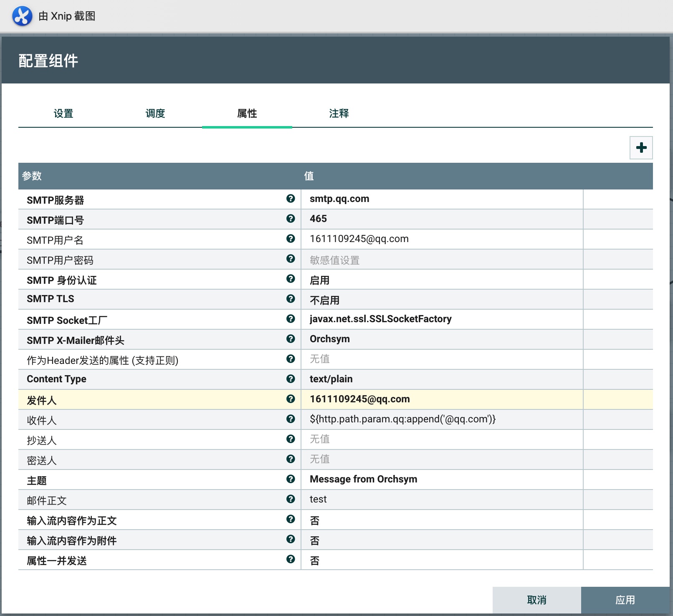Viewport: 673px width, 616px height.
Task: Show help for 邮件正文 parameter
Action: [291, 499]
